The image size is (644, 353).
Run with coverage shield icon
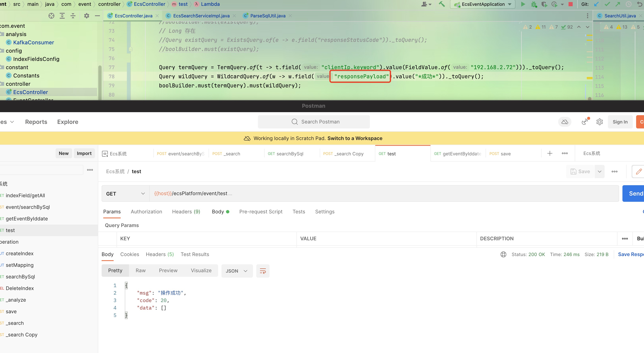(544, 4)
